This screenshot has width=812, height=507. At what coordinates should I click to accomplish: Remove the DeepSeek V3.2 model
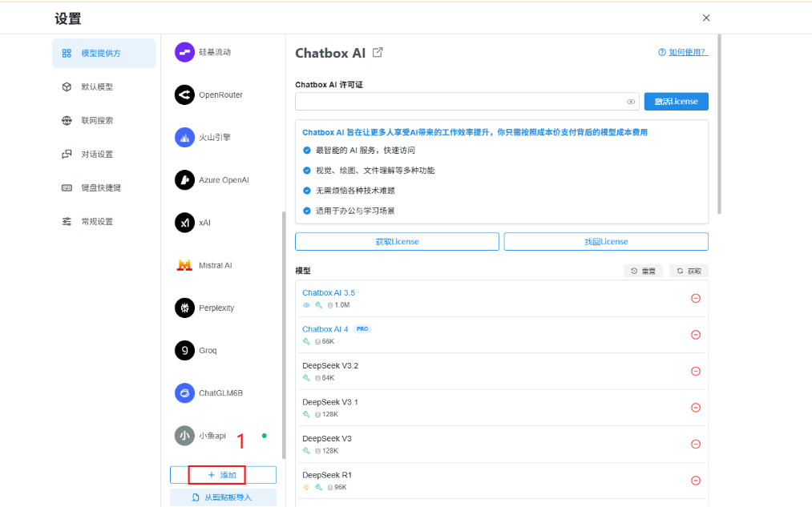pyautogui.click(x=696, y=372)
